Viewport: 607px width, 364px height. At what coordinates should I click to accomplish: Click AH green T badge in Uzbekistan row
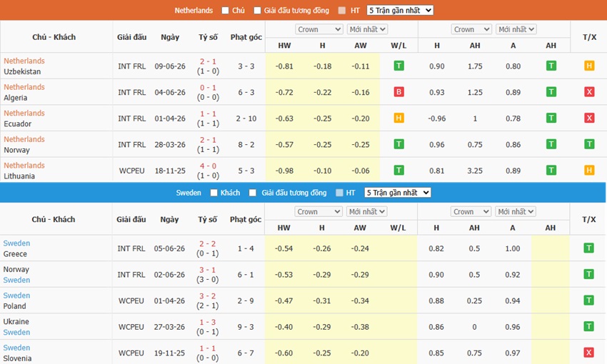tap(551, 66)
